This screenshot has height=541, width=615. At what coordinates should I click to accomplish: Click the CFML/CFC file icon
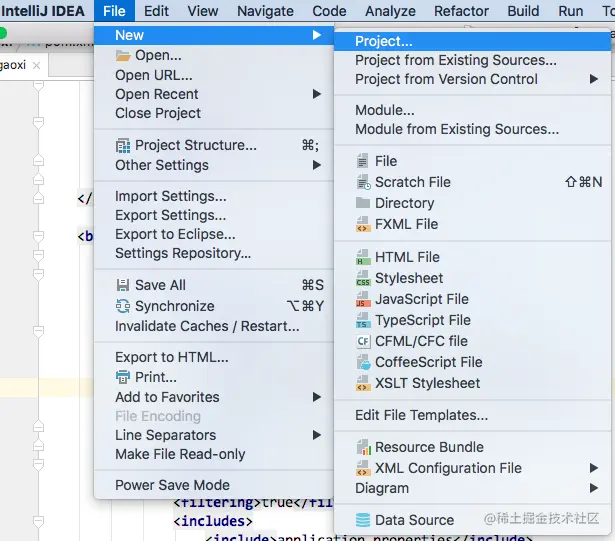click(363, 341)
